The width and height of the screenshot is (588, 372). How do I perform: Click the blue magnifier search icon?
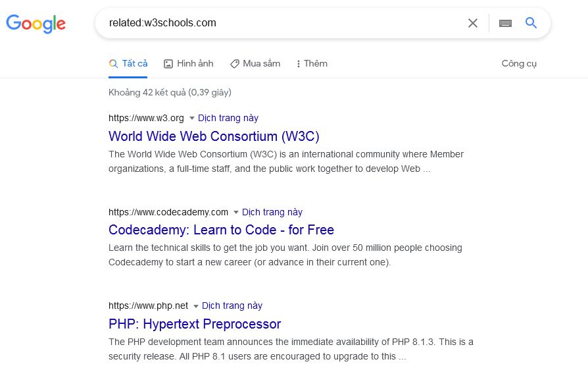pyautogui.click(x=531, y=23)
